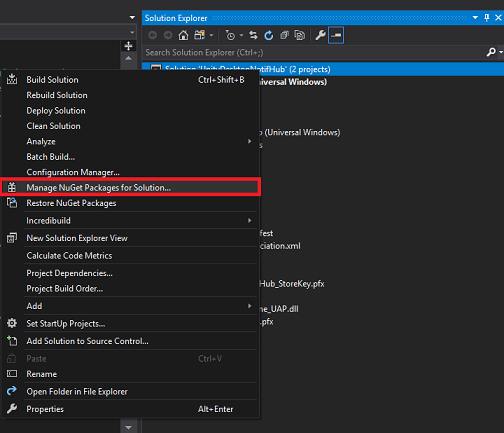Click the Paste clipboard icon
This screenshot has width=504, height=433.
tap(12, 358)
